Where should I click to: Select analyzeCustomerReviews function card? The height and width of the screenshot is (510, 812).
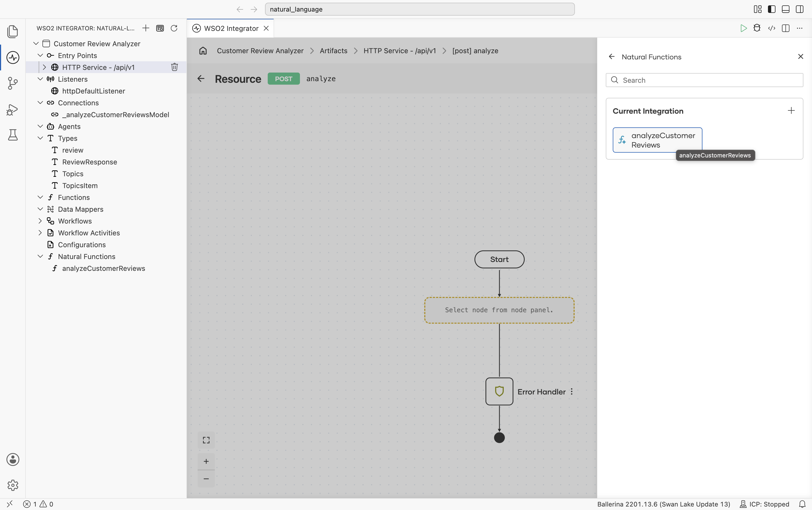pyautogui.click(x=657, y=140)
